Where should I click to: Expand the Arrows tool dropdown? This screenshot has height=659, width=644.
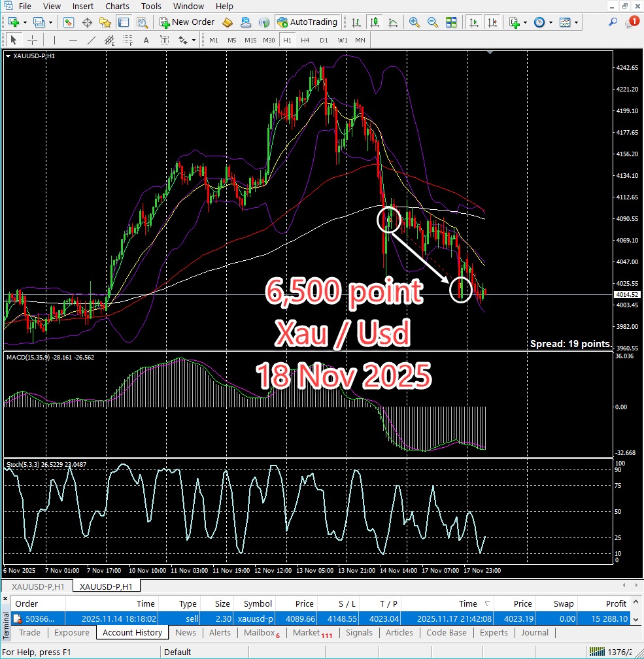point(194,40)
